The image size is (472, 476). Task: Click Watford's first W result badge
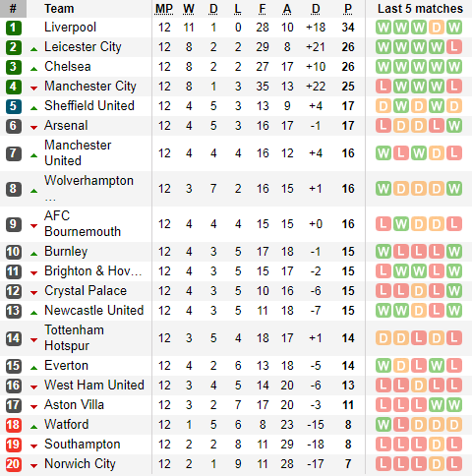pos(383,425)
